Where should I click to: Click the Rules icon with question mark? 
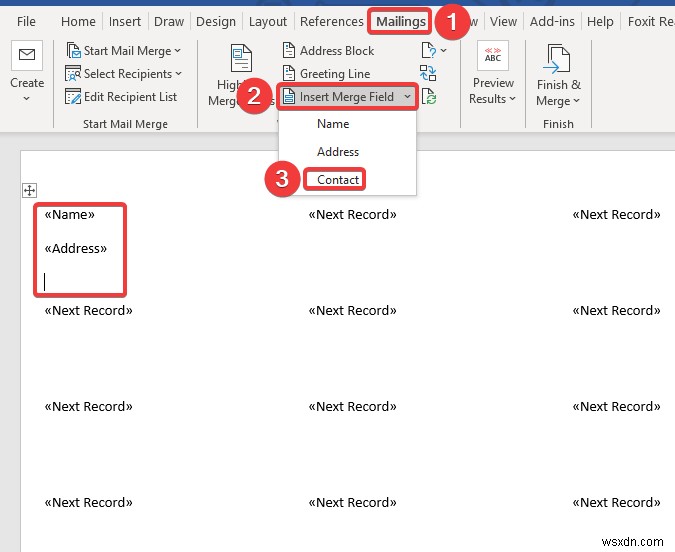tap(429, 50)
